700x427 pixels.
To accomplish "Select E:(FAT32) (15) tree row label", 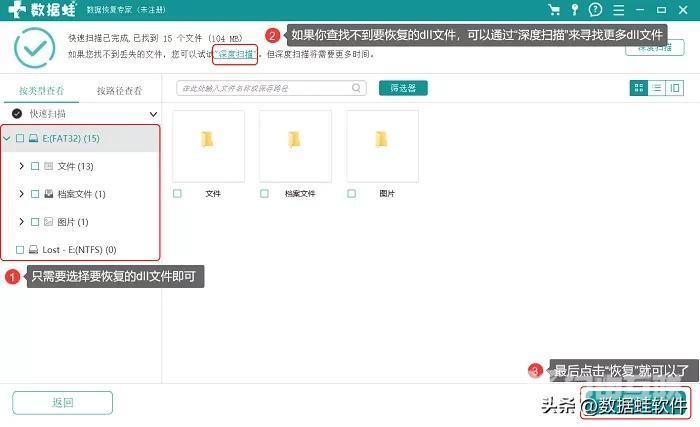I will pyautogui.click(x=71, y=138).
